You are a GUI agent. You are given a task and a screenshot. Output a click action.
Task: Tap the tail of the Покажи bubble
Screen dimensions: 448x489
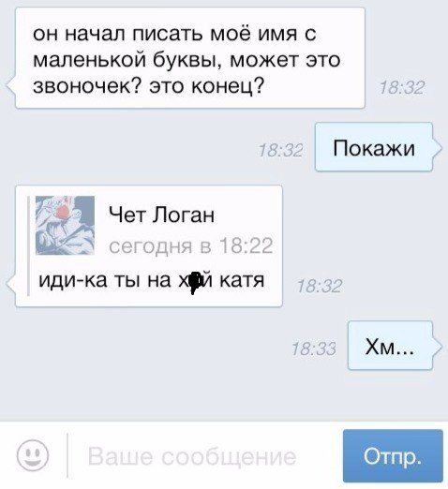[x=438, y=147]
